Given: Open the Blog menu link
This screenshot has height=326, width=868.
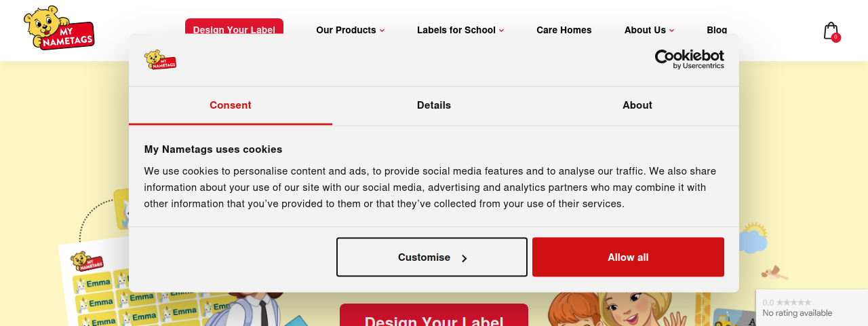Looking at the screenshot, I should coord(717,30).
